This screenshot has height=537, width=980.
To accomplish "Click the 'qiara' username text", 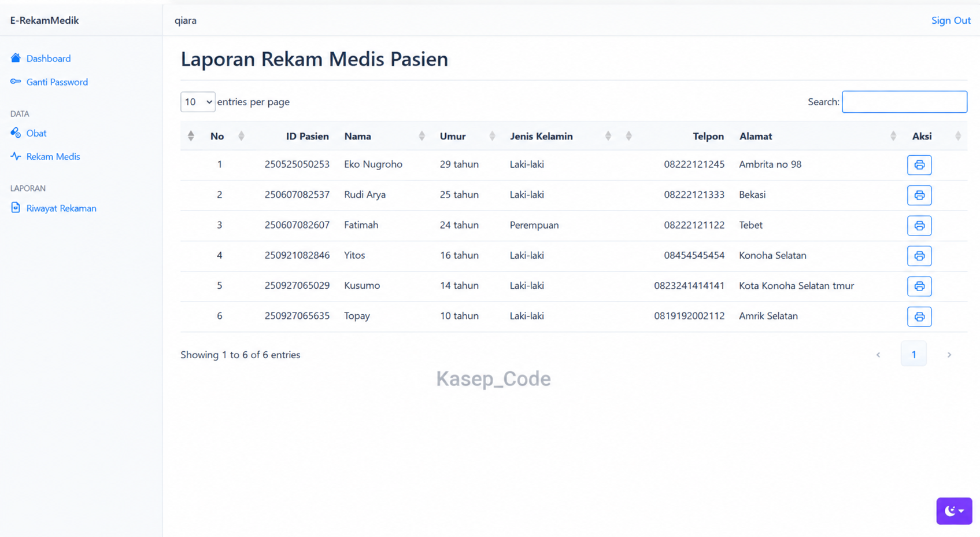I will (x=186, y=20).
